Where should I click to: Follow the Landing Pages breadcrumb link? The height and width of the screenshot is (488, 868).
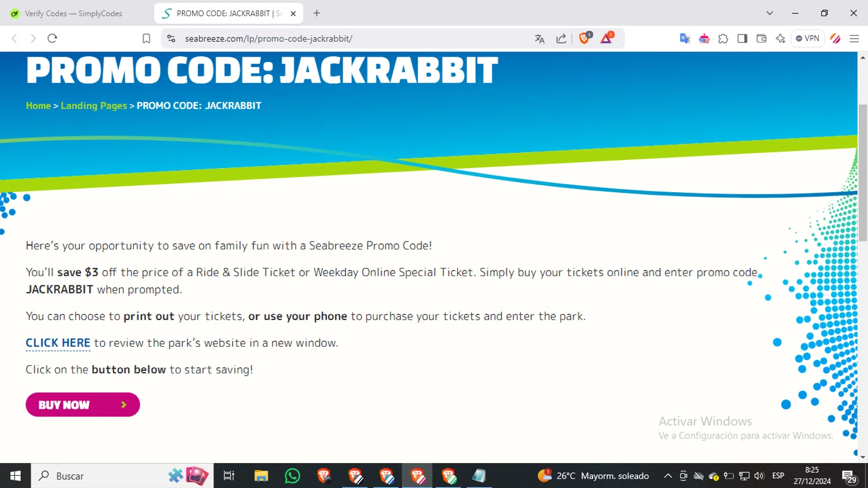click(x=94, y=105)
